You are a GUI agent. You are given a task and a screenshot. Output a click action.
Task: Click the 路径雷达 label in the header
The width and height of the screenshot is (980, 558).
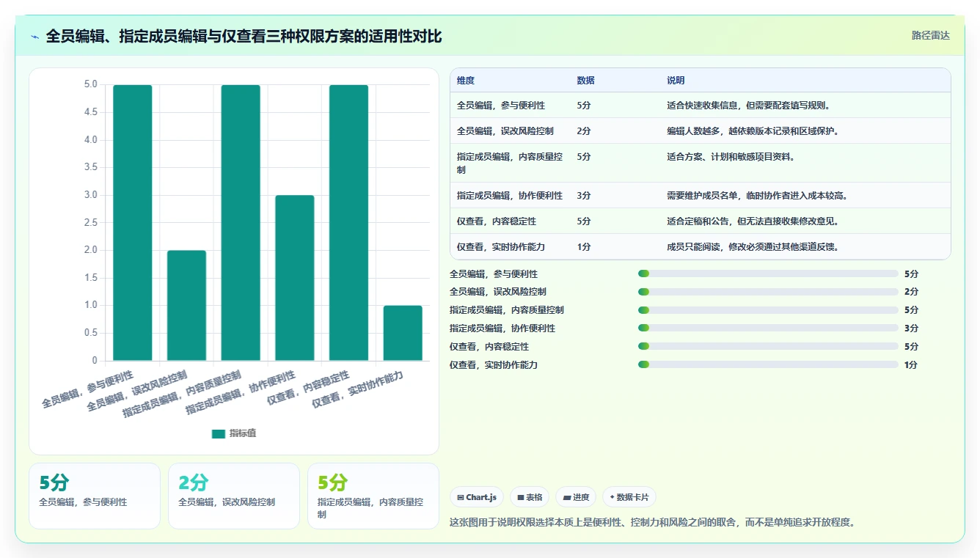930,35
